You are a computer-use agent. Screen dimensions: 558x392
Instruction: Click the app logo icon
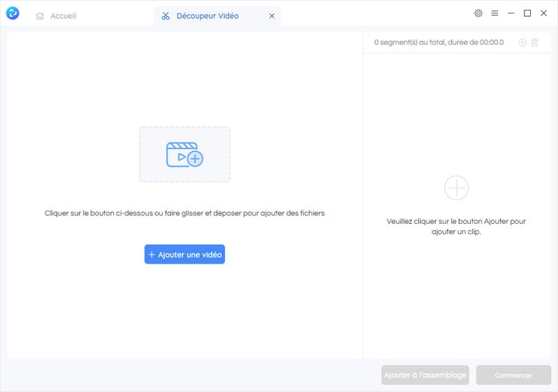tap(13, 13)
